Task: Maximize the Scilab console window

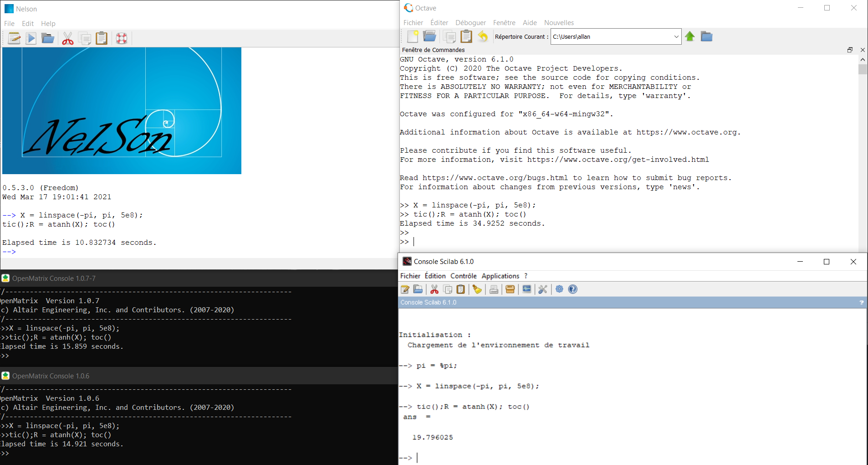Action: pyautogui.click(x=827, y=261)
